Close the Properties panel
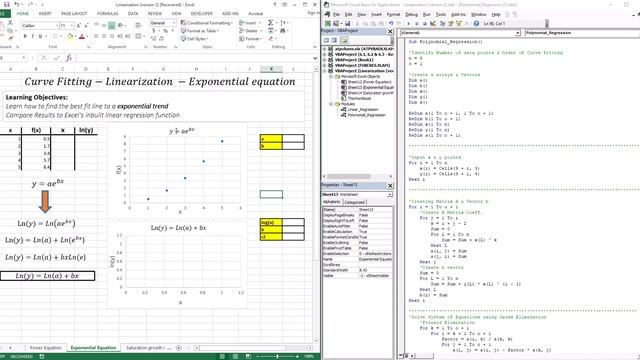Viewport: 640px width, 360px height. 390,186
